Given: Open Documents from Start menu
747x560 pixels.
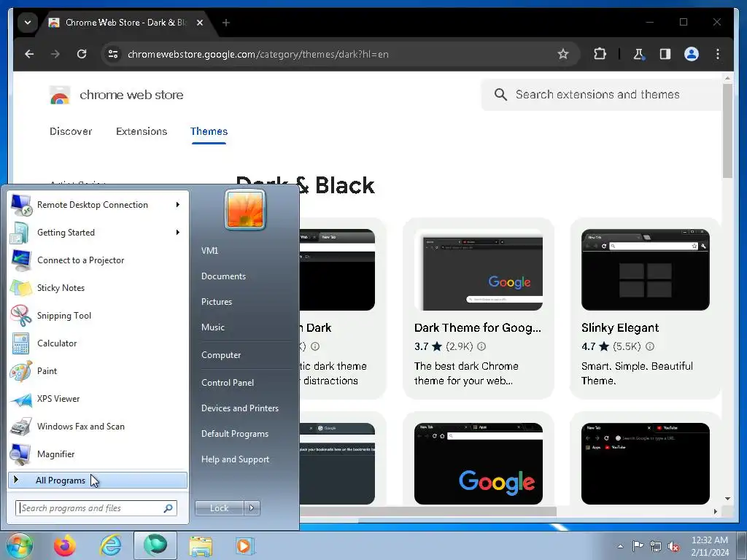Looking at the screenshot, I should coord(223,276).
